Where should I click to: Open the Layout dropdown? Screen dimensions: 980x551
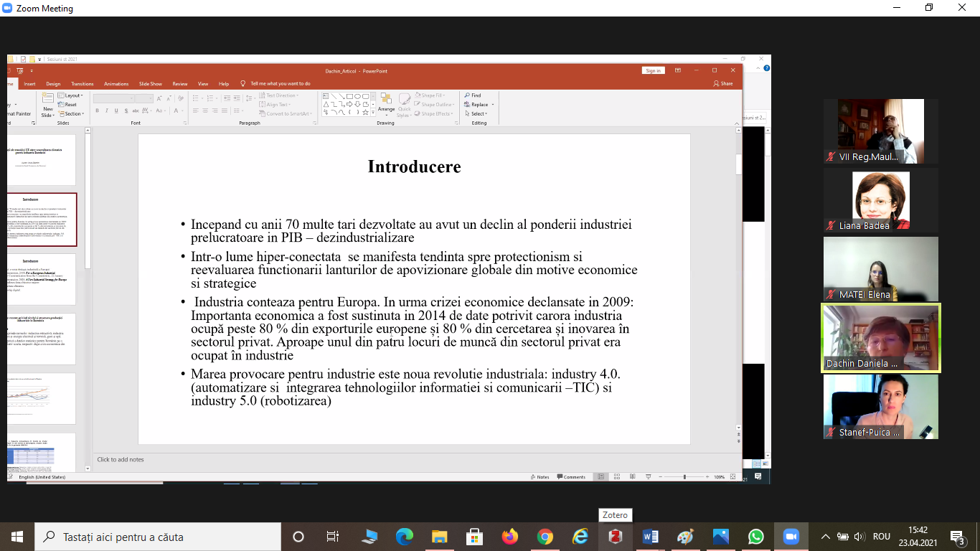tap(72, 95)
